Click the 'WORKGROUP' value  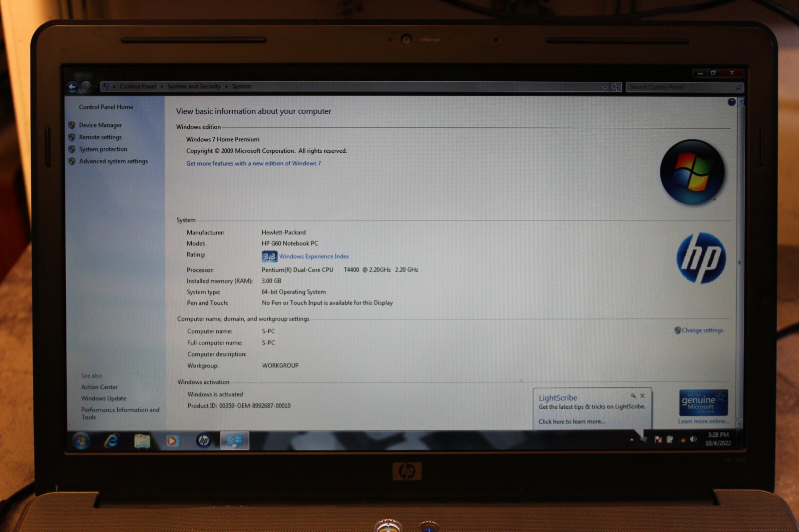[280, 366]
